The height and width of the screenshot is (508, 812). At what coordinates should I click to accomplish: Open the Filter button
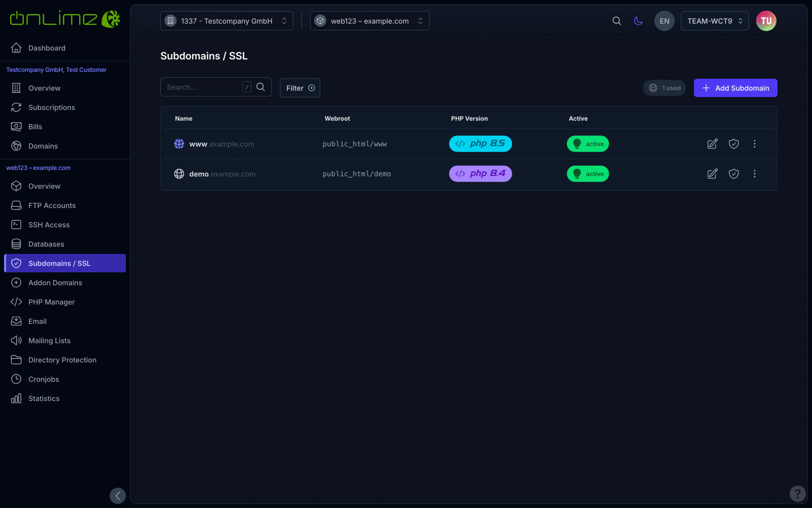pyautogui.click(x=300, y=88)
